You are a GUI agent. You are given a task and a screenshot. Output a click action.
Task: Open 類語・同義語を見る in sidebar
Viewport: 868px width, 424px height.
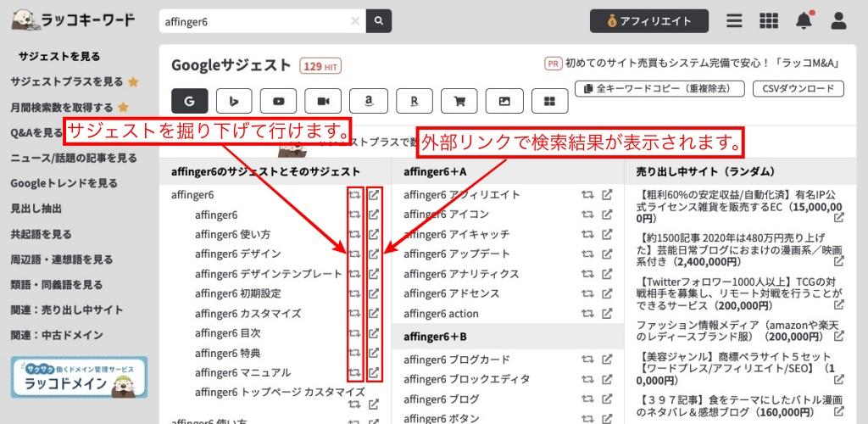coord(57,285)
